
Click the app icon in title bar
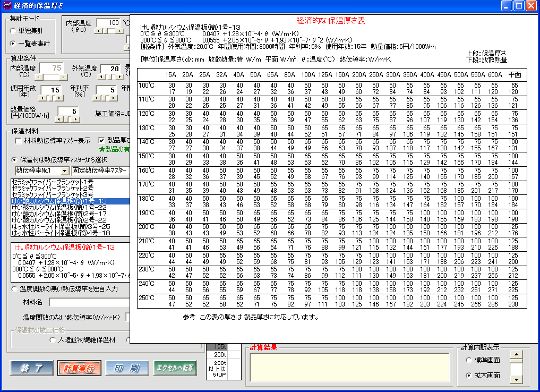[x=6, y=6]
